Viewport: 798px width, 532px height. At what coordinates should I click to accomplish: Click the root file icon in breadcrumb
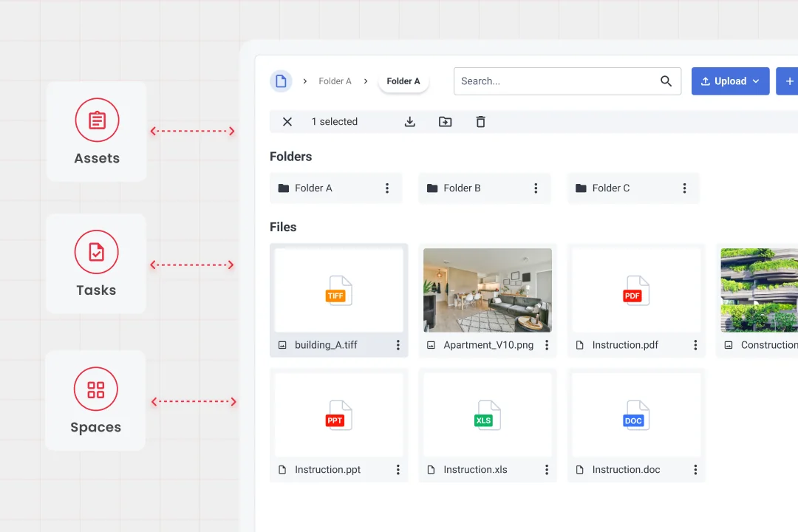pos(281,81)
